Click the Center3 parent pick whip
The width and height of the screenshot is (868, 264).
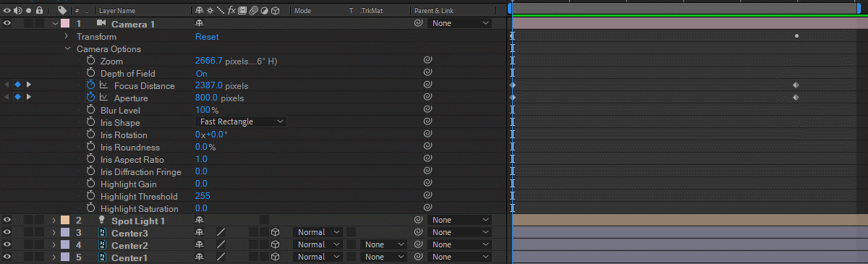[417, 232]
